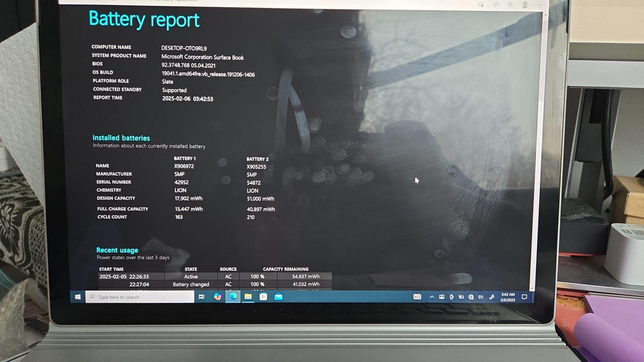This screenshot has height=362, width=644.
Task: Open the Mail app from taskbar
Action: tap(278, 297)
